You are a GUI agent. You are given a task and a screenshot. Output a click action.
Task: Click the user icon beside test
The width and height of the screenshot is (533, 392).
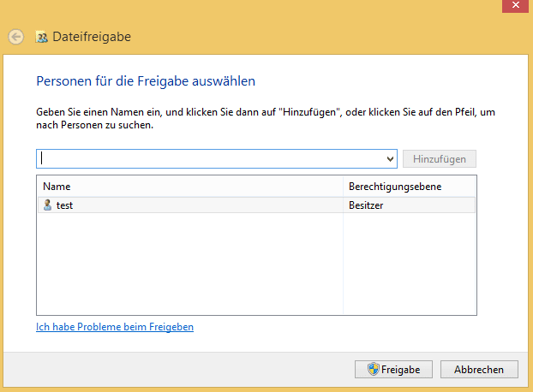48,205
